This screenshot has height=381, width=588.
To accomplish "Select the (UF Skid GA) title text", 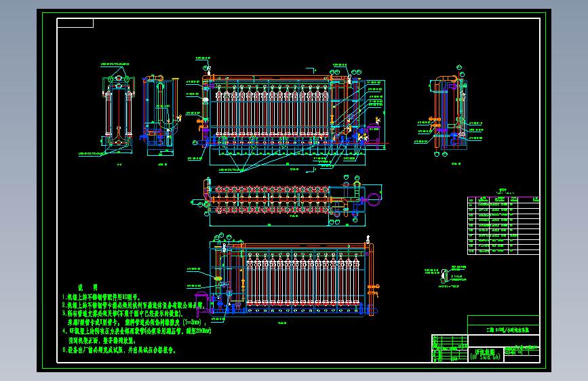I will pyautogui.click(x=485, y=357).
